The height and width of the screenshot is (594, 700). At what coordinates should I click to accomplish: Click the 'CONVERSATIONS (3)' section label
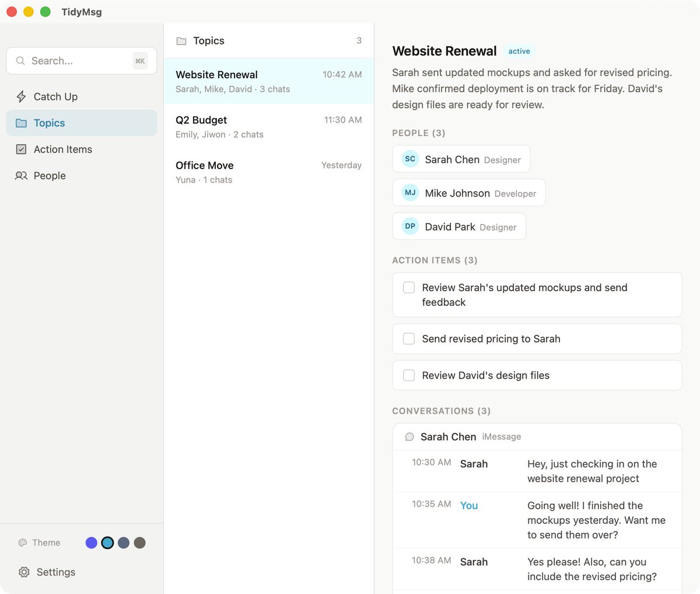441,411
